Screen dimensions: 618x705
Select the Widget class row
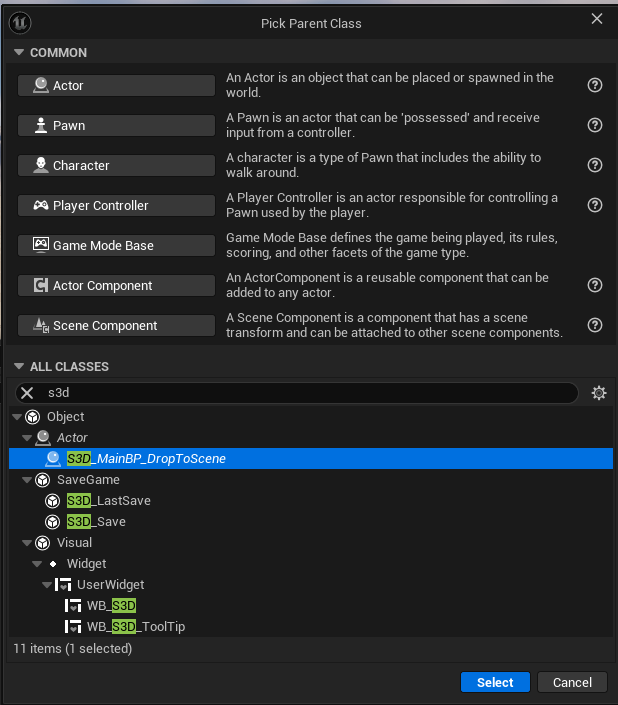311,564
